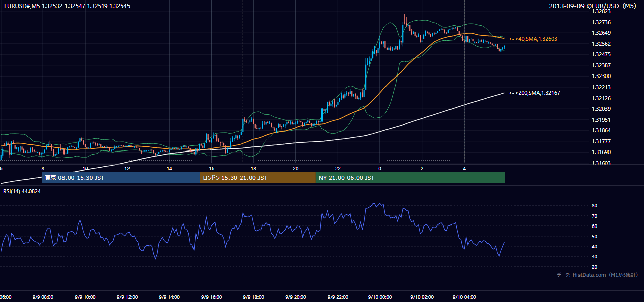
Task: Click bottom date label 9/9 20:00
Action: (x=295, y=297)
